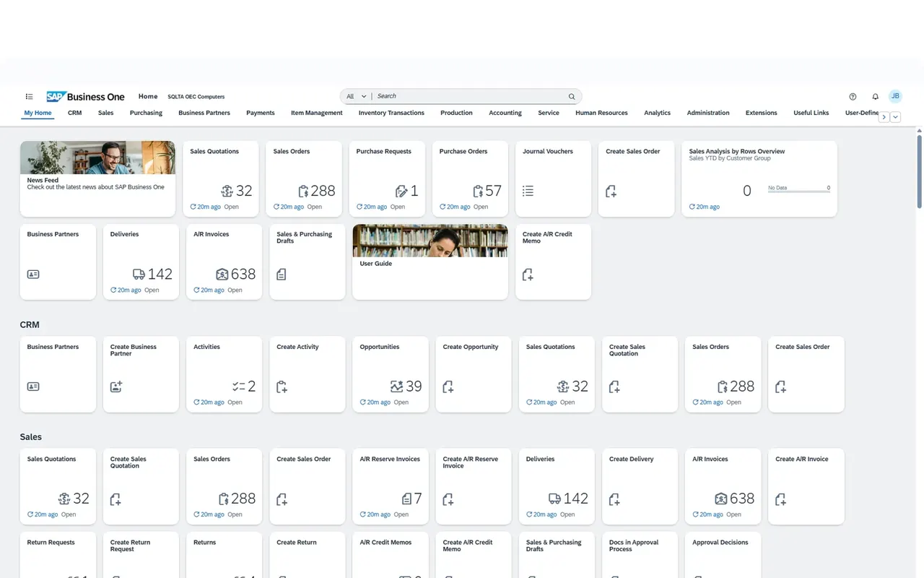This screenshot has width=924, height=578.
Task: Click the SAP Business One logo
Action: click(85, 97)
